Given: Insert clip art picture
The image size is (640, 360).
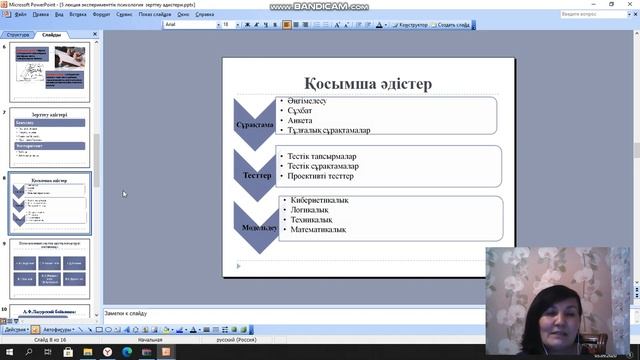Looking at the screenshot, I should coord(145,329).
